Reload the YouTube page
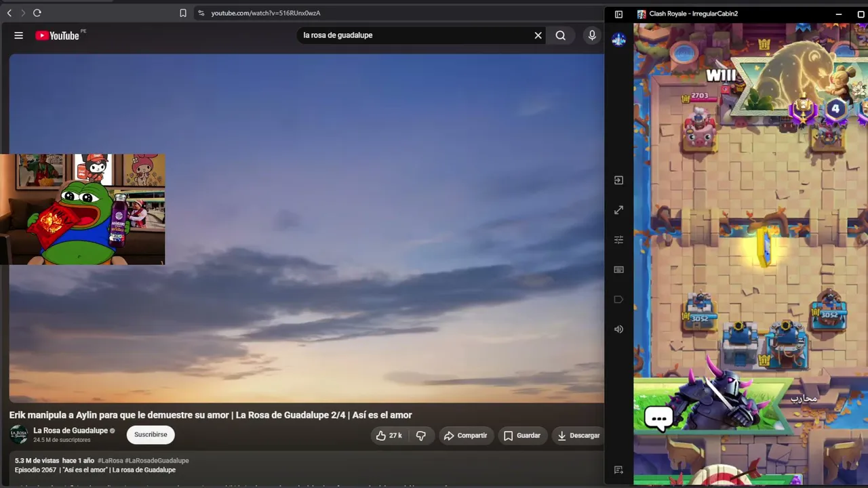Image resolution: width=868 pixels, height=488 pixels. (x=37, y=13)
